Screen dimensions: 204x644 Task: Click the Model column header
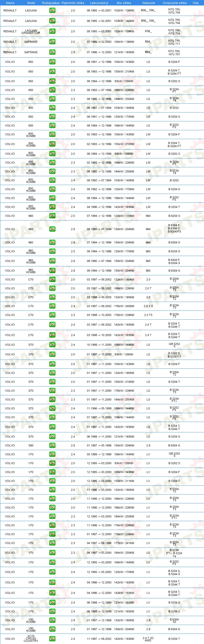(31, 3)
